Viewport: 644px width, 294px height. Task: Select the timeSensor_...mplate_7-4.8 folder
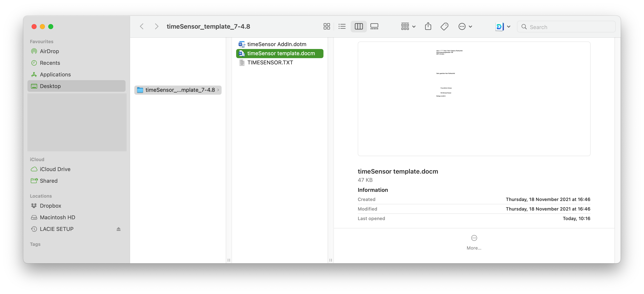pyautogui.click(x=178, y=90)
